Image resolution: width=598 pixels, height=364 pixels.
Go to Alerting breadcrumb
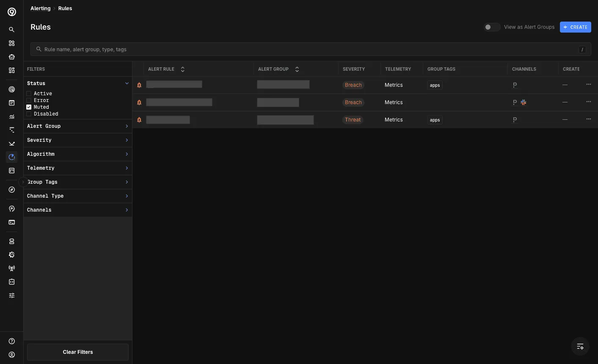(x=40, y=8)
